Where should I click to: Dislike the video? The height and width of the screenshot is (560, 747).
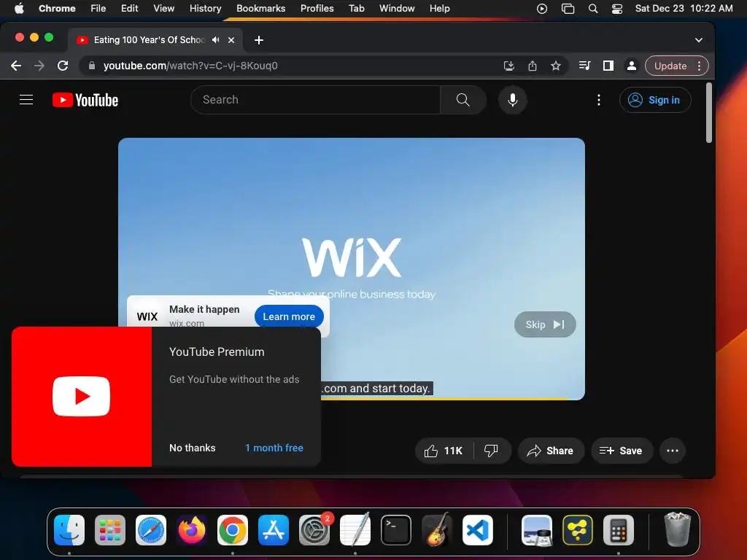[491, 451]
